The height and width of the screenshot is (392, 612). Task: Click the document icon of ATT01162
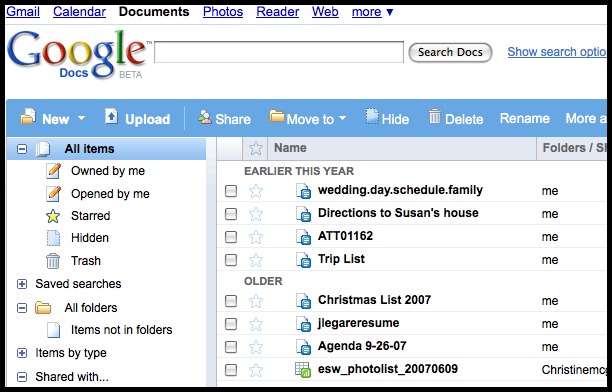[303, 237]
